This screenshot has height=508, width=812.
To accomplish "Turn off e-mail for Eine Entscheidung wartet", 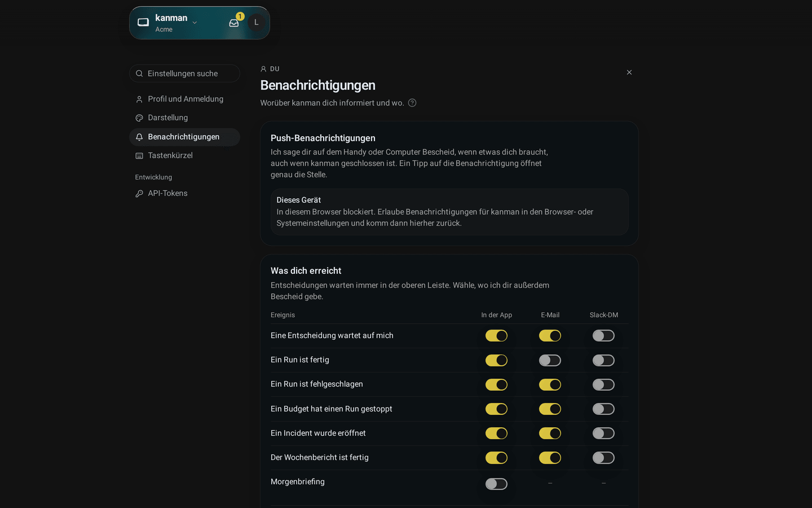I will [550, 336].
